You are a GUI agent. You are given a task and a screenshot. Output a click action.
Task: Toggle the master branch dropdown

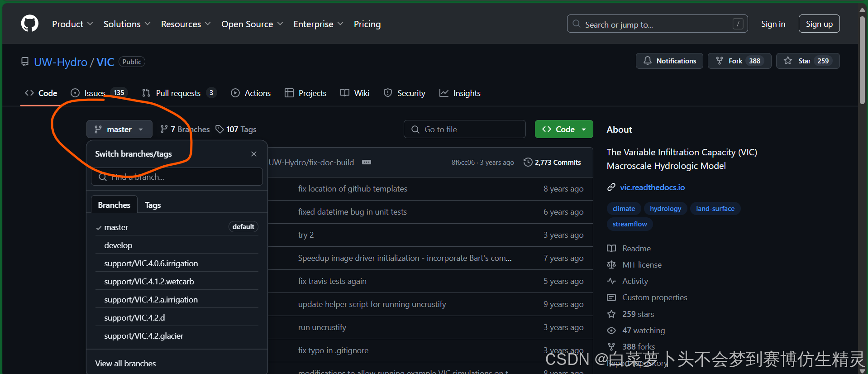(x=119, y=129)
